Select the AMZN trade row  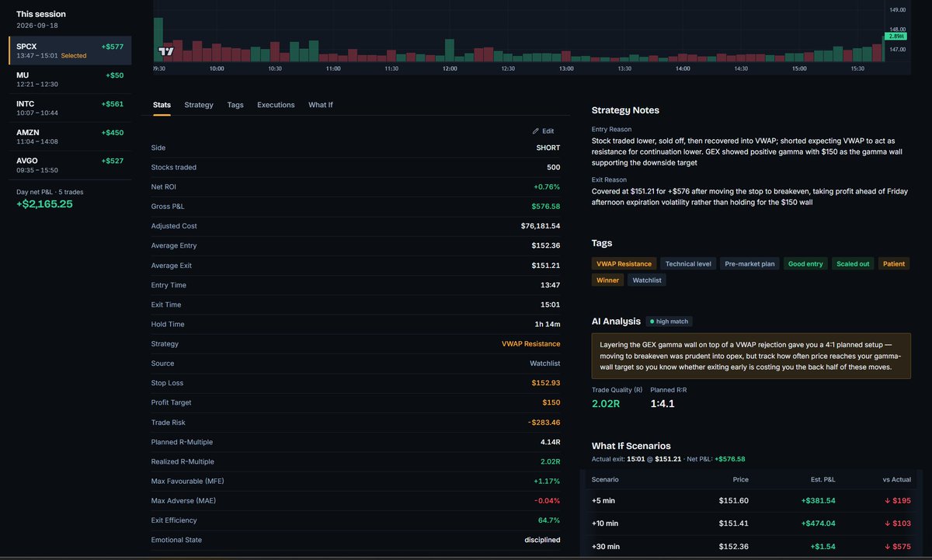[70, 137]
